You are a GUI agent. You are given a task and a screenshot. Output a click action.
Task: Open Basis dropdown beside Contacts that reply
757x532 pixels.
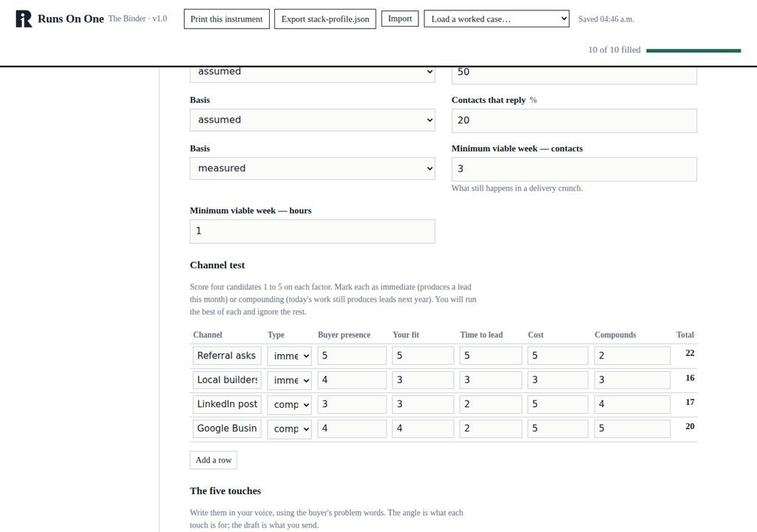(313, 120)
